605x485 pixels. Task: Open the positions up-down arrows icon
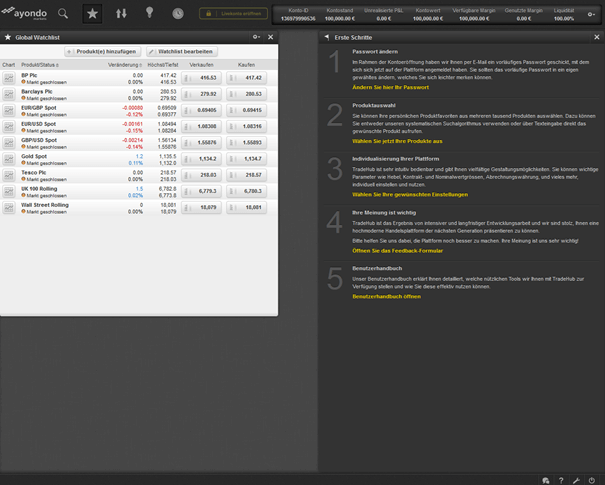121,14
